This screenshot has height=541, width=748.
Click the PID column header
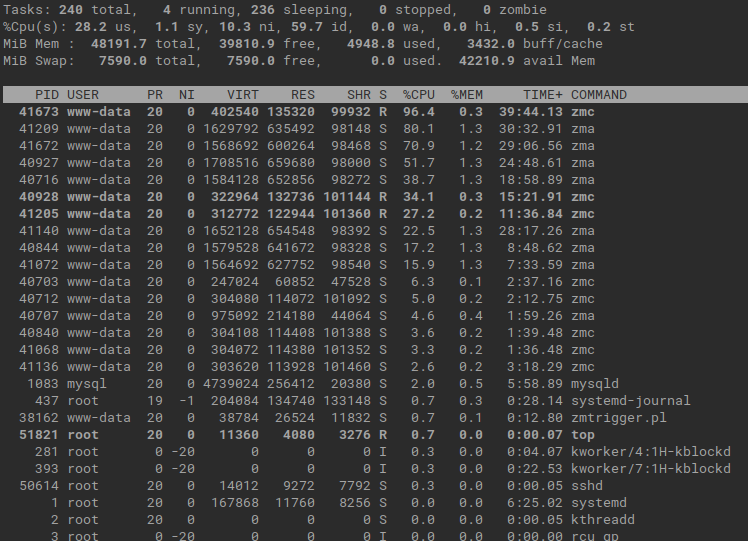pyautogui.click(x=47, y=94)
